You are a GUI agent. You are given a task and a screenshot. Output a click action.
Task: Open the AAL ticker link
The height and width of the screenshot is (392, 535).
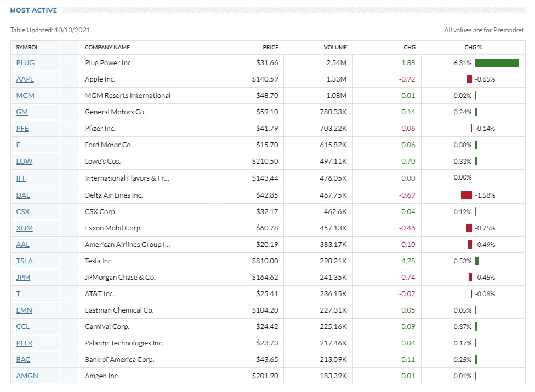(x=23, y=244)
